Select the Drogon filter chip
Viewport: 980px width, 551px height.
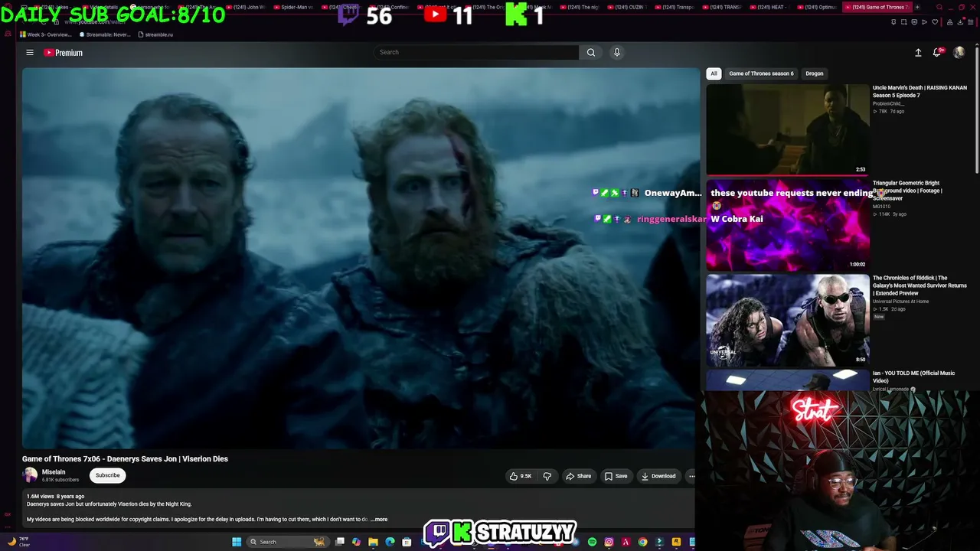814,73
